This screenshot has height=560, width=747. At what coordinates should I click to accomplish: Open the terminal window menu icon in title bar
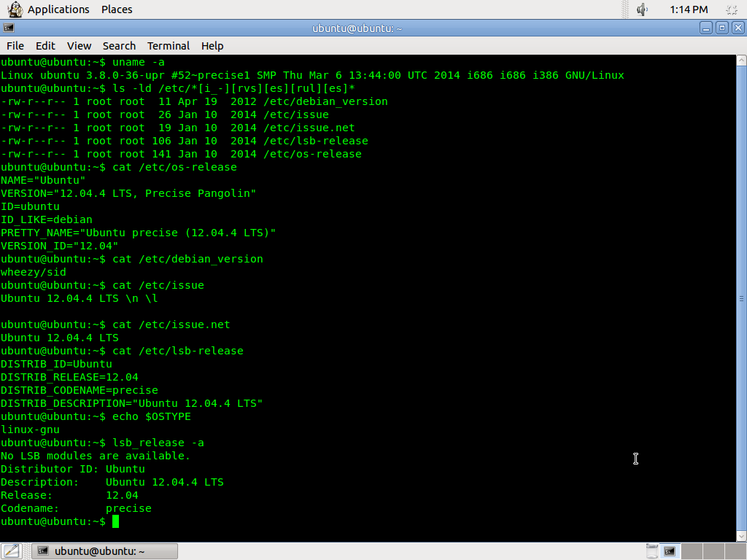[9, 28]
